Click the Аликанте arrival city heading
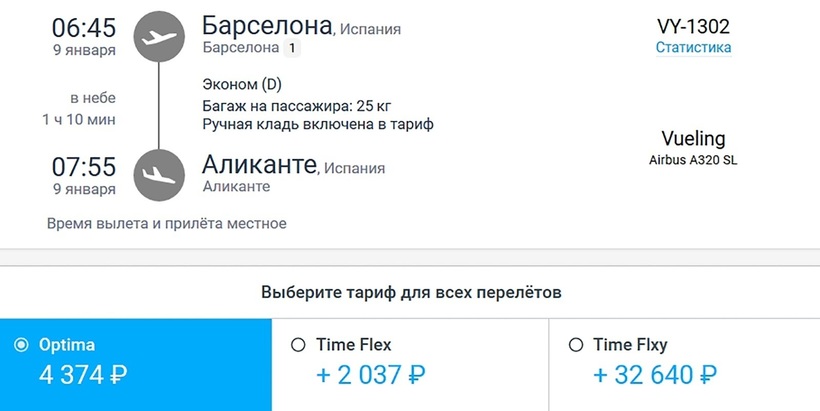The image size is (820, 411). [x=259, y=163]
